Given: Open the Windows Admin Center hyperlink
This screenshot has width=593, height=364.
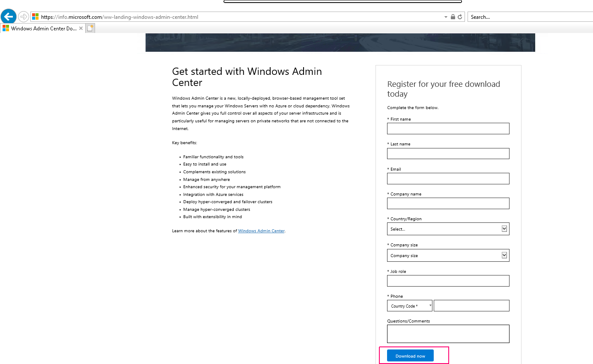Looking at the screenshot, I should (261, 231).
